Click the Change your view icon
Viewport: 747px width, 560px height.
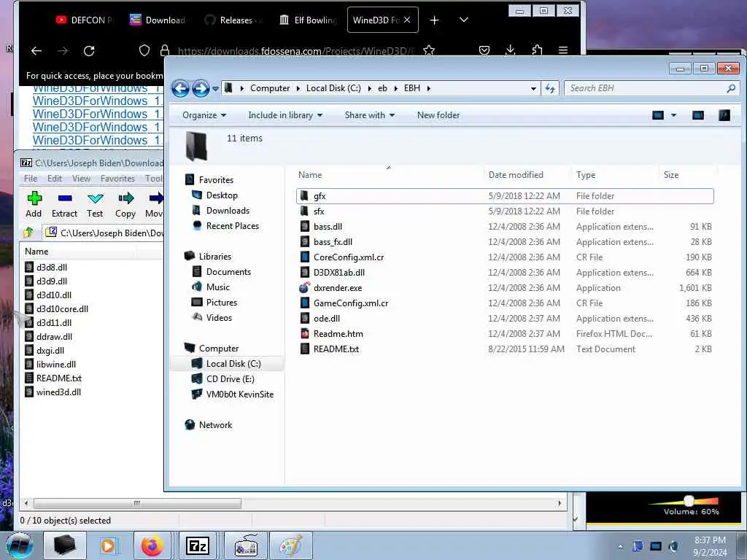pos(658,115)
